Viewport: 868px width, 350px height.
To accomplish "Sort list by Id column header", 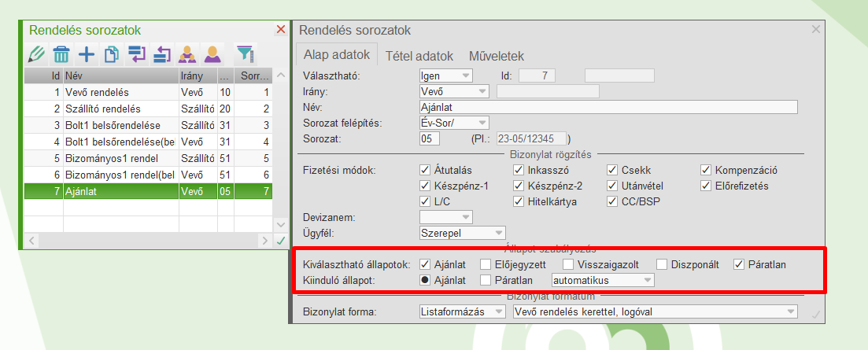I will [x=44, y=76].
